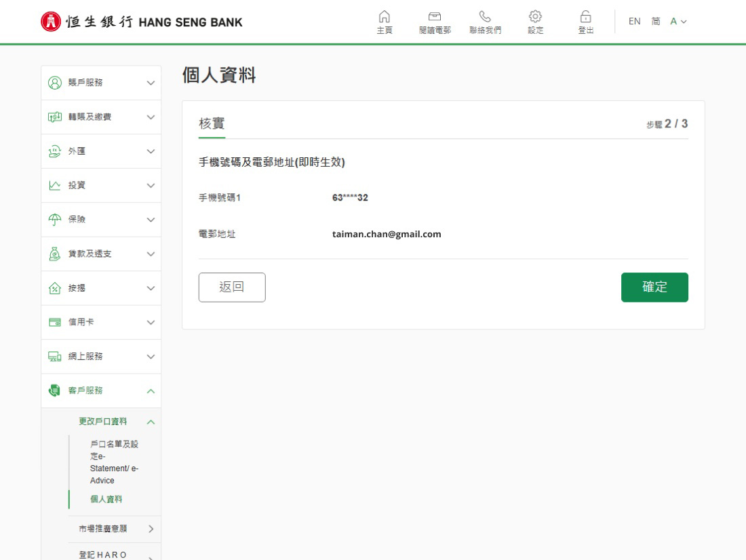Click the account services icon (賬戶服務)

tap(55, 83)
